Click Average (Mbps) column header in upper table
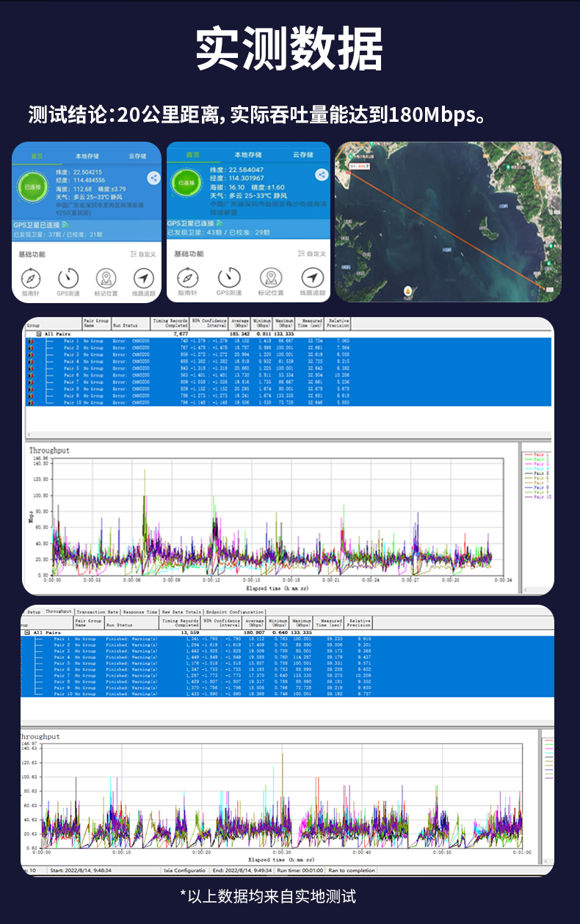This screenshot has height=924, width=580. pyautogui.click(x=240, y=324)
